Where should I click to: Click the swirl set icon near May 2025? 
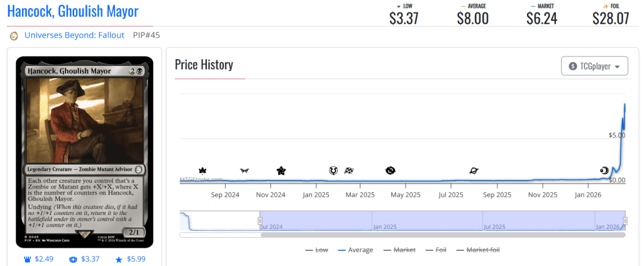click(390, 170)
